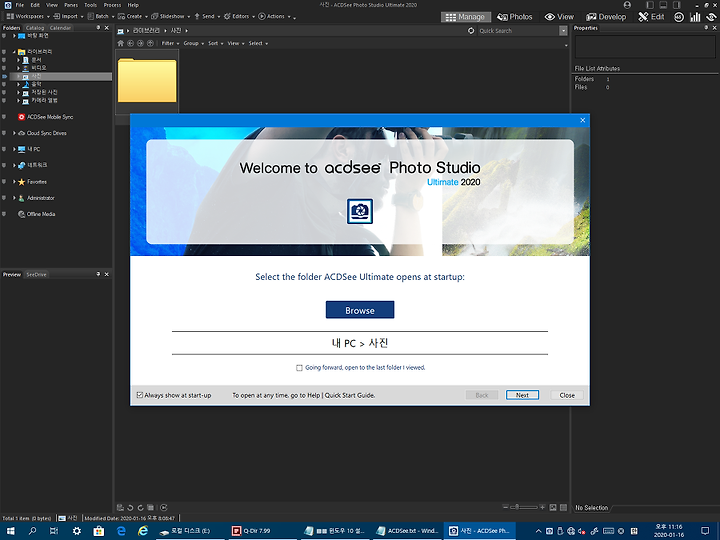Toggle easy-select marker beside Offline Media
The width and height of the screenshot is (720, 540).
point(4,214)
